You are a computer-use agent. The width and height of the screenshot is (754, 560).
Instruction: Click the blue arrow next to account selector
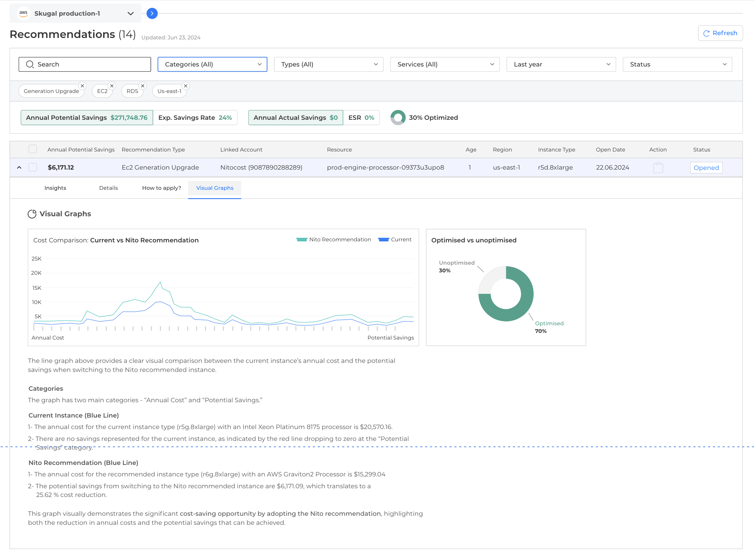coord(152,14)
